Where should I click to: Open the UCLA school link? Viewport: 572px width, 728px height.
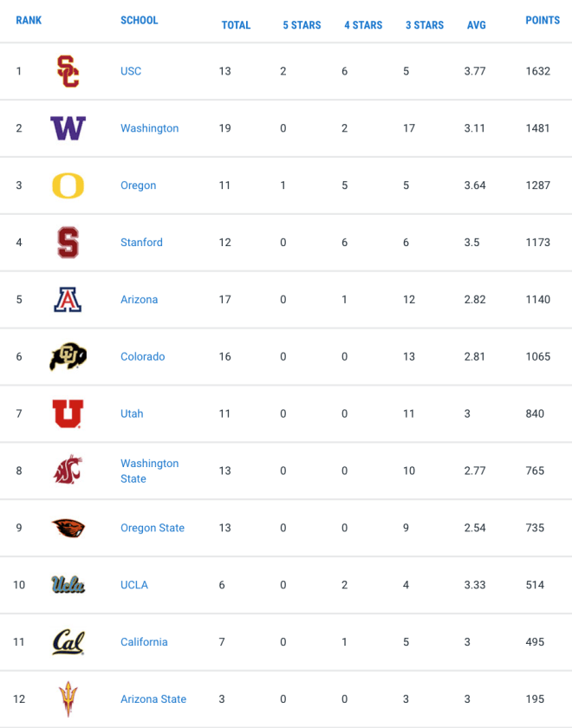coord(134,584)
